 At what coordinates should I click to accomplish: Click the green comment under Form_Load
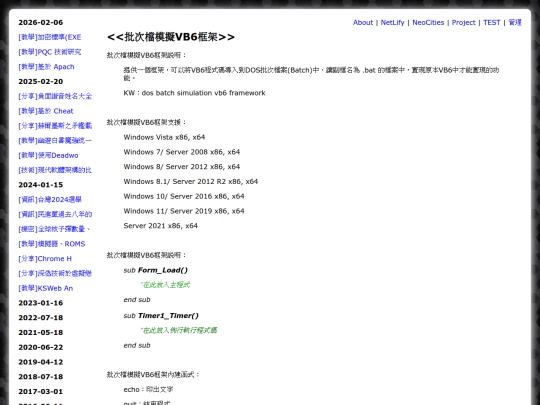click(165, 285)
